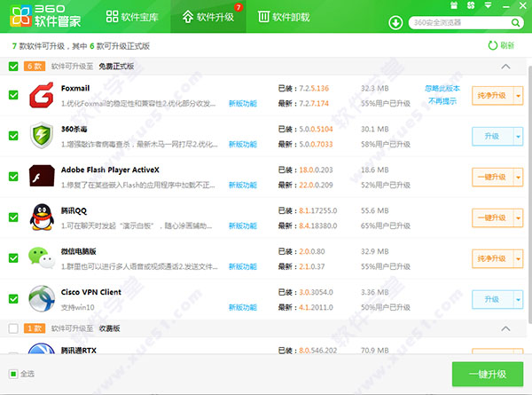Open Foxmail 纯净升级 dropdown arrow
Screen dimensions: 532x395
coord(518,96)
